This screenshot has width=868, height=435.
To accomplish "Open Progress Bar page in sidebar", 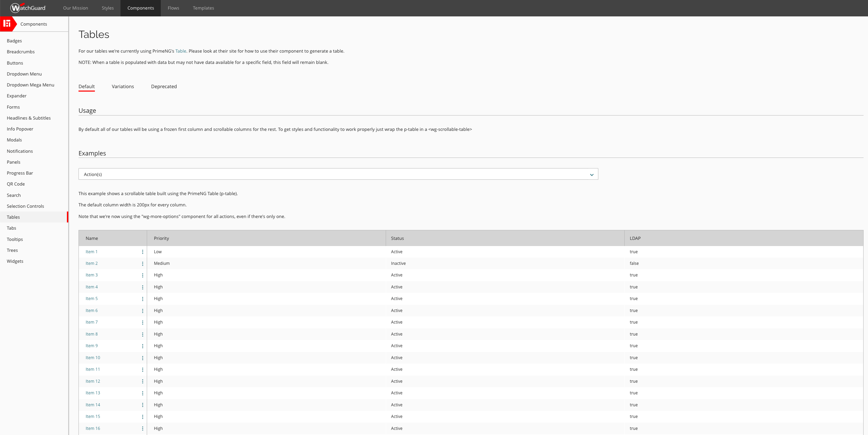I will [x=20, y=173].
